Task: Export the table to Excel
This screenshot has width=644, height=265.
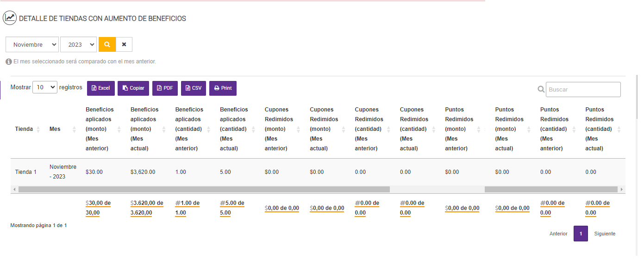Action: coord(101,88)
